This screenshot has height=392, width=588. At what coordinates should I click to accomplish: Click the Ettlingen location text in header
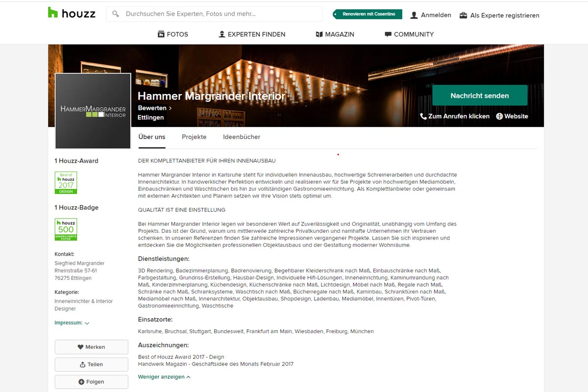click(x=151, y=118)
